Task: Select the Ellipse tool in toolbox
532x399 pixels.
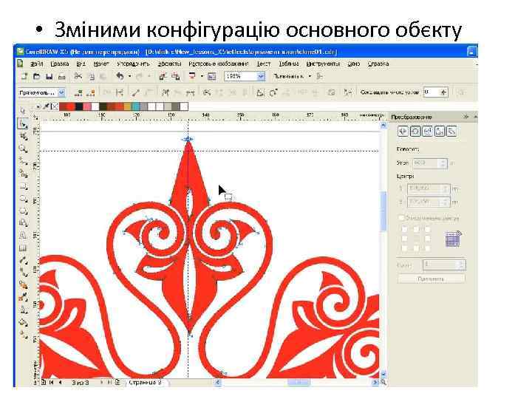Action: pos(23,199)
